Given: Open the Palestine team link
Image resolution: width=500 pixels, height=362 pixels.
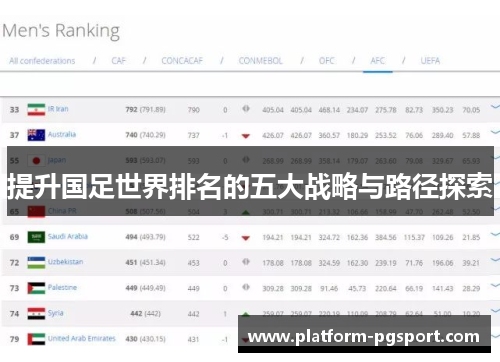Looking at the screenshot, I should coord(62,287).
